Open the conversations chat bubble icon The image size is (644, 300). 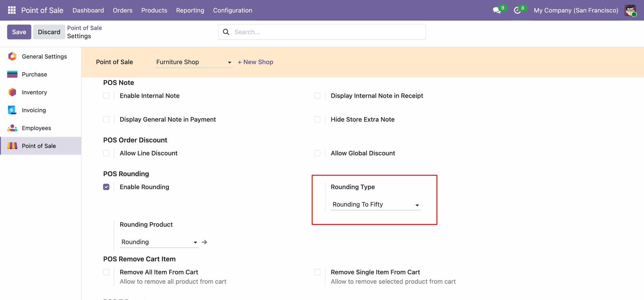click(x=497, y=10)
